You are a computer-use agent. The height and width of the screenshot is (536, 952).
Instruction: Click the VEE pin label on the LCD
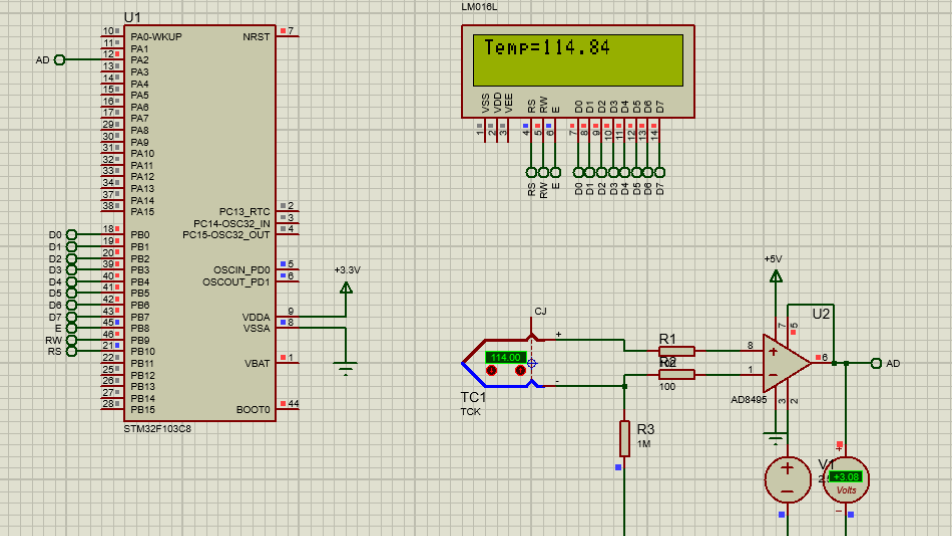point(509,103)
